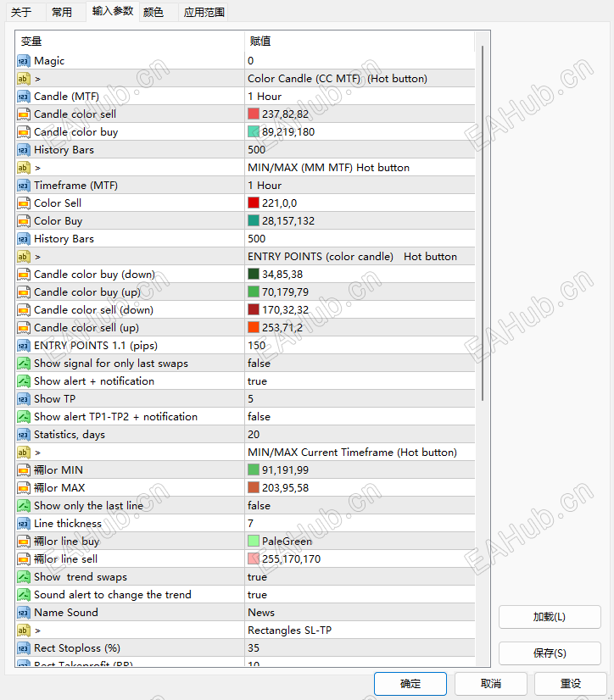
Task: Click the Magic value field showing 0
Action: [x=360, y=61]
